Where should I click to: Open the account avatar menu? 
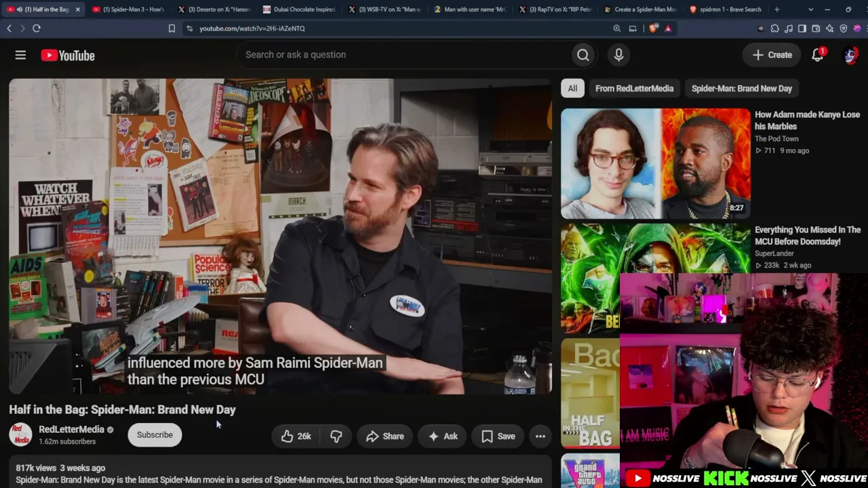850,55
